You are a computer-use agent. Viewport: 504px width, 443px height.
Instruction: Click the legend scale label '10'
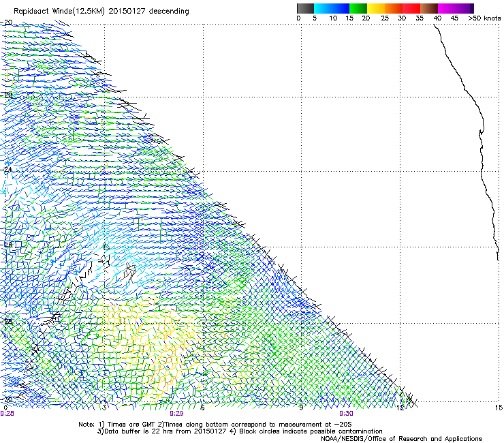(333, 18)
